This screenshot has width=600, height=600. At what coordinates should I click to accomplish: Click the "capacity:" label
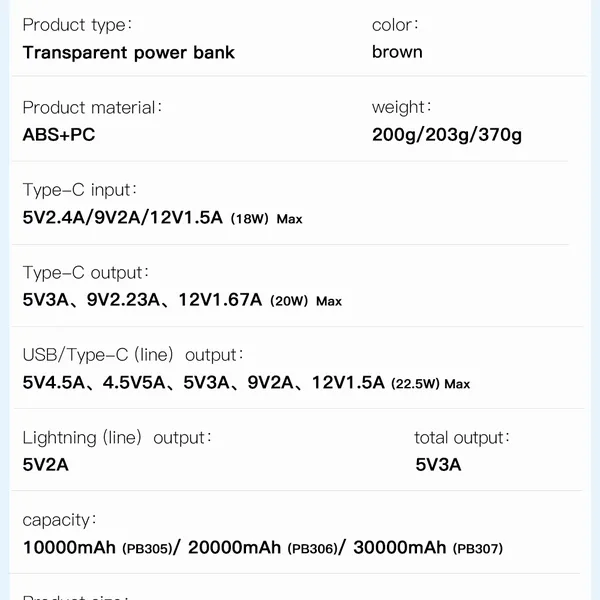coord(60,520)
